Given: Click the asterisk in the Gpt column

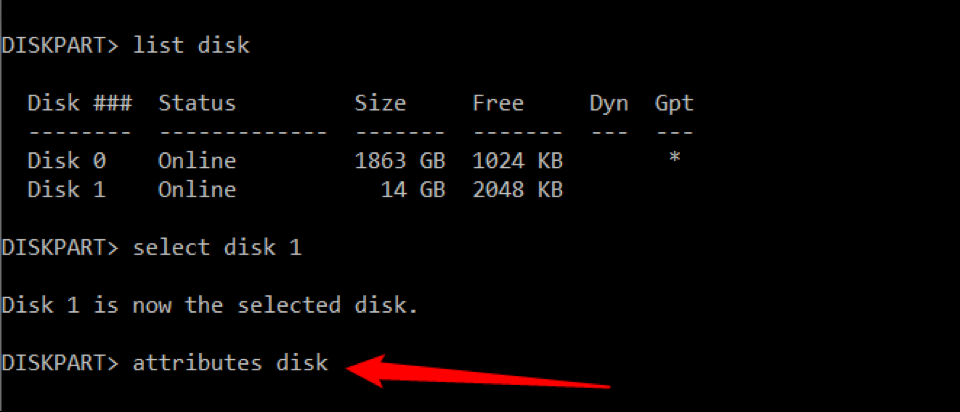Looking at the screenshot, I should (675, 159).
